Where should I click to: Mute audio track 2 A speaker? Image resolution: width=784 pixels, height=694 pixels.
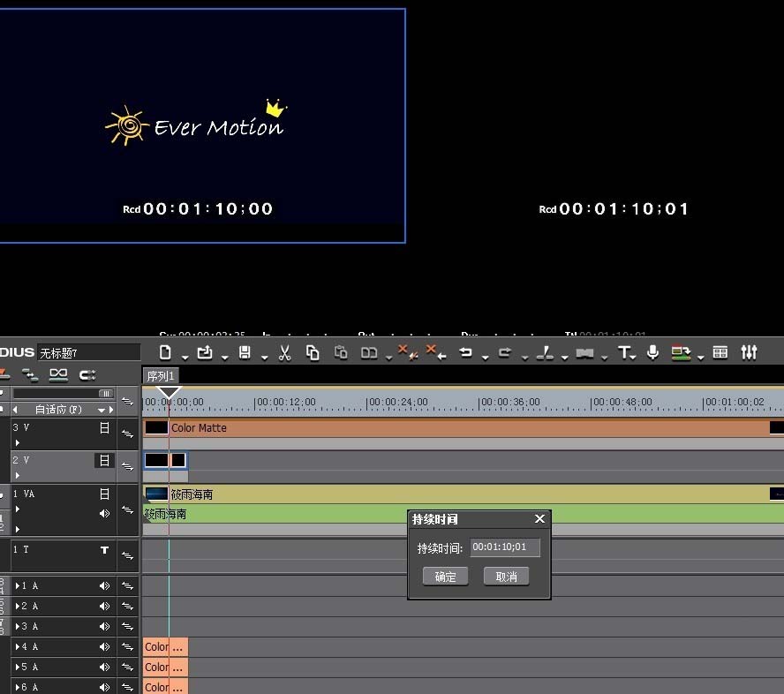point(104,606)
